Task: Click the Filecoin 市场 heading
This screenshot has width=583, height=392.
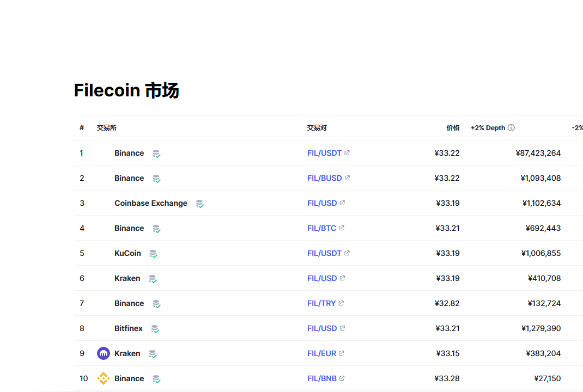Action: pyautogui.click(x=126, y=91)
